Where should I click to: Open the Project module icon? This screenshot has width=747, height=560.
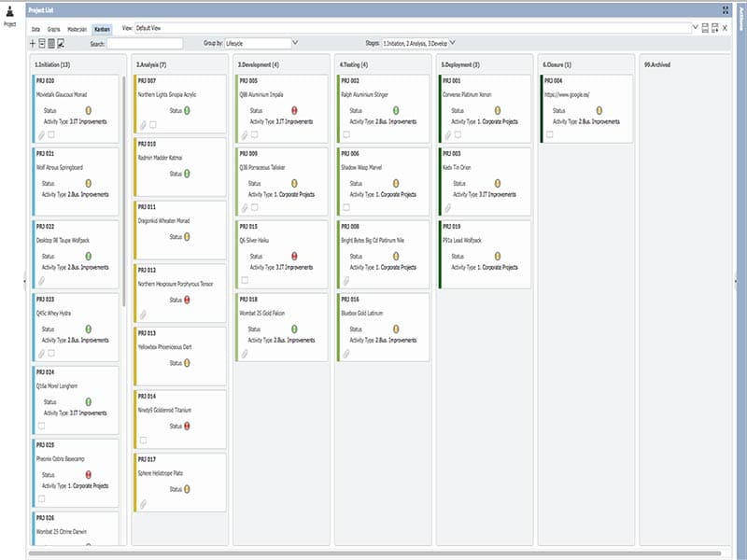coord(10,11)
